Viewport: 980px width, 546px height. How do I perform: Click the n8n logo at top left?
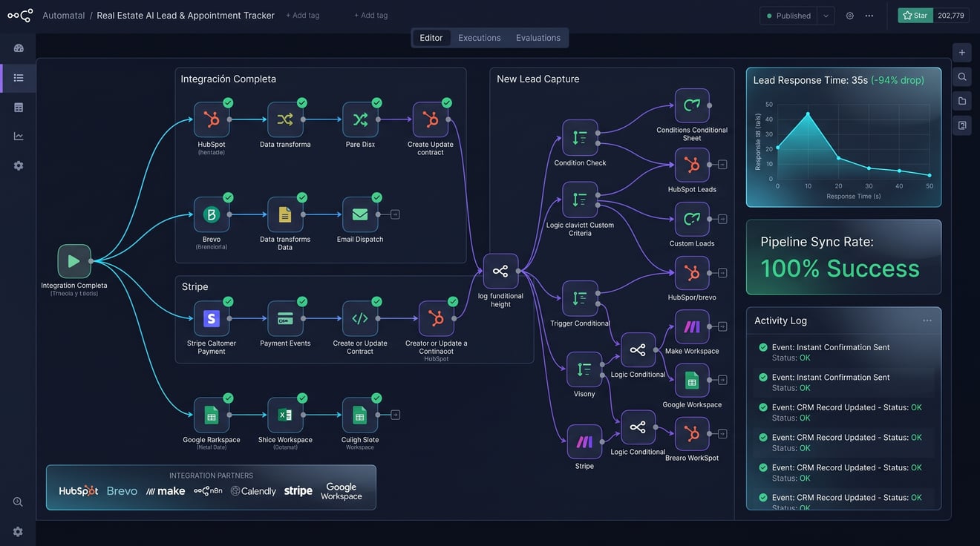tap(20, 16)
